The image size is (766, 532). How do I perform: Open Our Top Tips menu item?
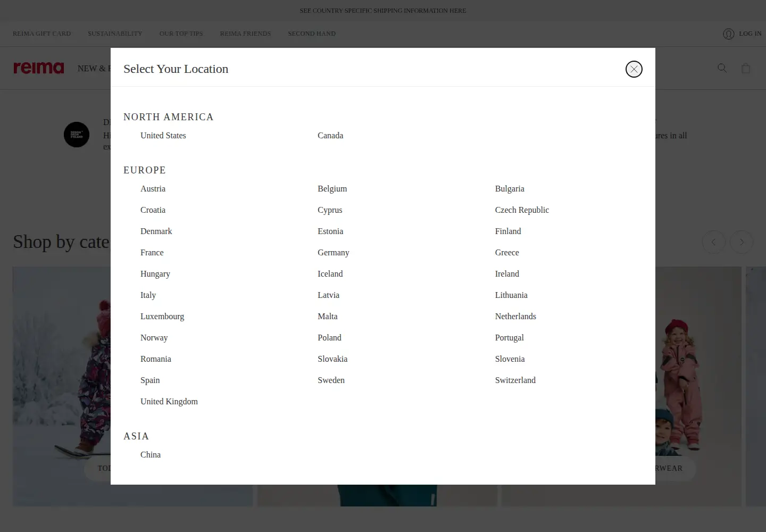181,34
